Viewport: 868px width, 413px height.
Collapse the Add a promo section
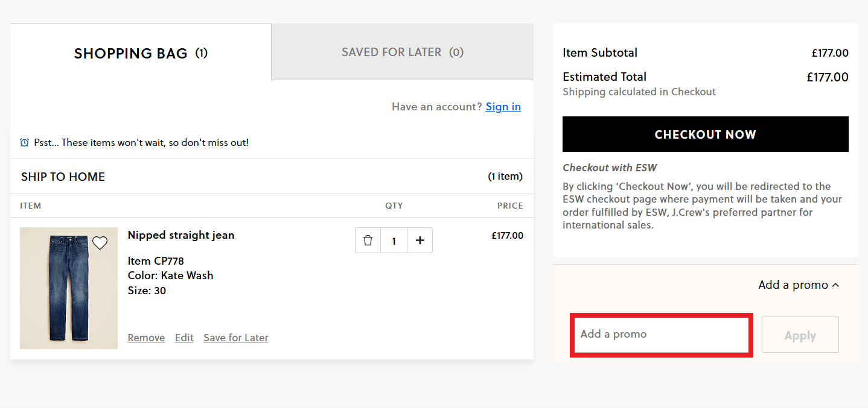(798, 284)
